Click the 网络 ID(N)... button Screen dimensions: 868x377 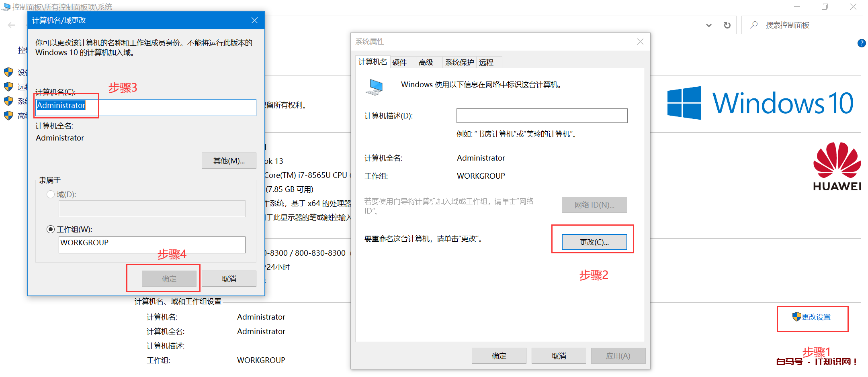click(x=594, y=205)
